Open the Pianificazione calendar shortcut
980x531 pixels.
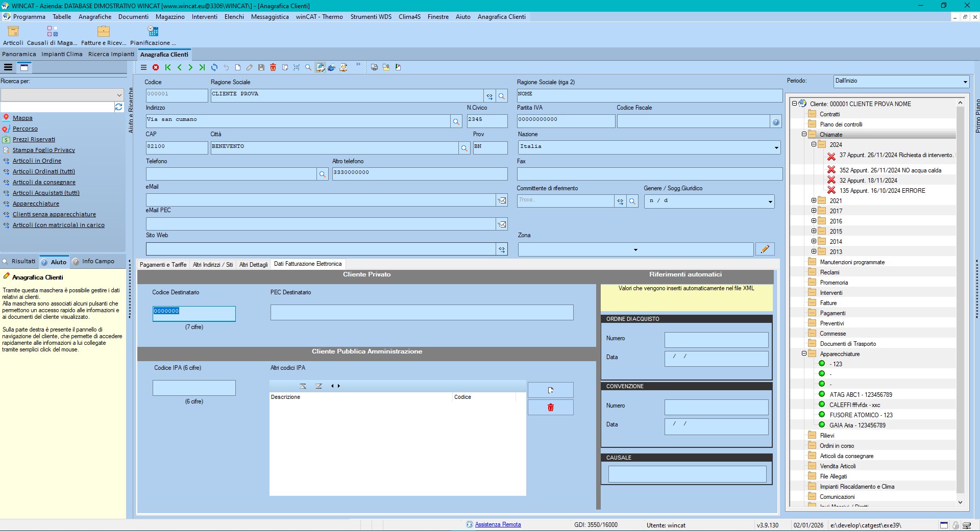(153, 35)
